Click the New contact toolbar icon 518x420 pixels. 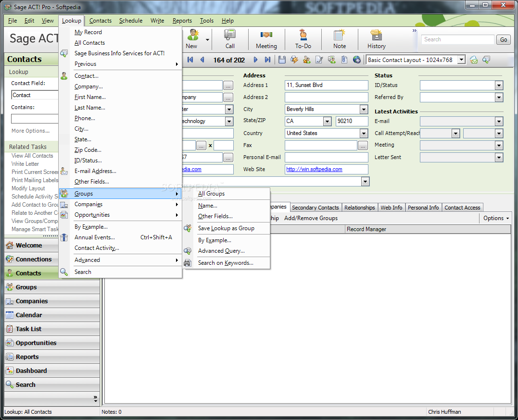(192, 35)
